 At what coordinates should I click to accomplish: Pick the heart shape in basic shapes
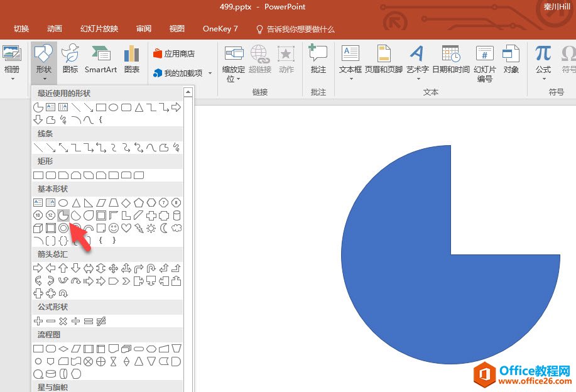(x=126, y=228)
